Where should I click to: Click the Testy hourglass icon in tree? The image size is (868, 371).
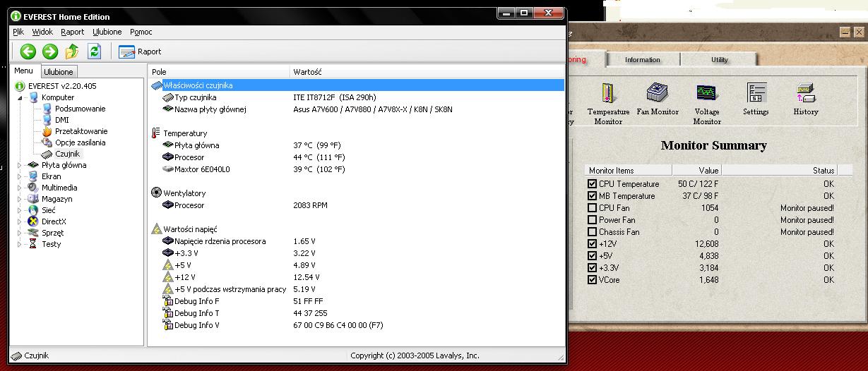tap(32, 244)
